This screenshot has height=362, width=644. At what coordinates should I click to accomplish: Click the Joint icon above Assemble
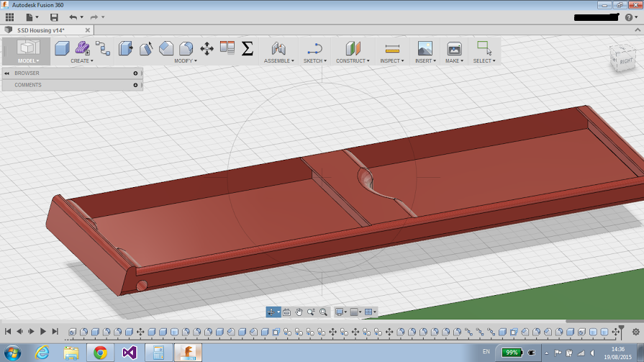click(x=278, y=48)
